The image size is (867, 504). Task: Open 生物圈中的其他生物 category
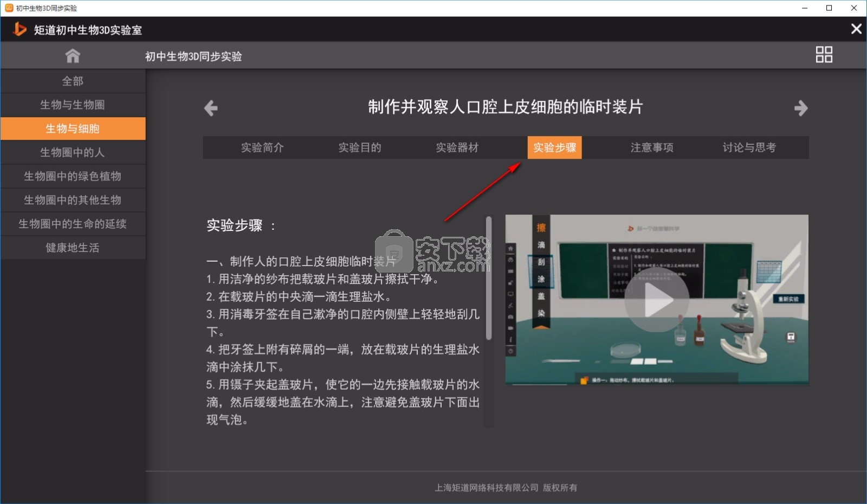point(73,200)
